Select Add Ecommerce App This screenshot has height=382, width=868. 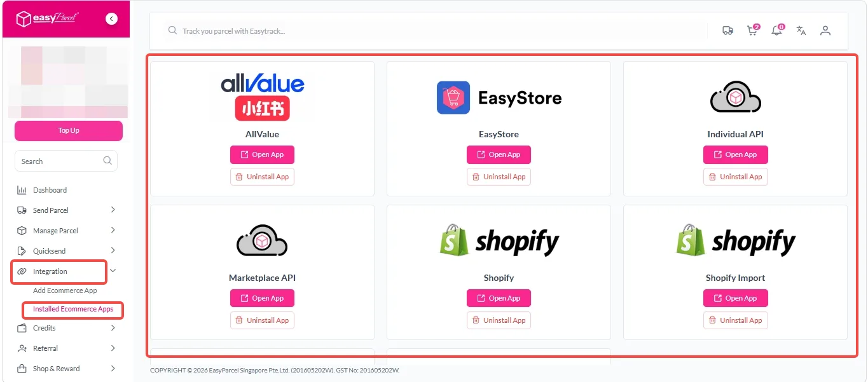tap(65, 290)
